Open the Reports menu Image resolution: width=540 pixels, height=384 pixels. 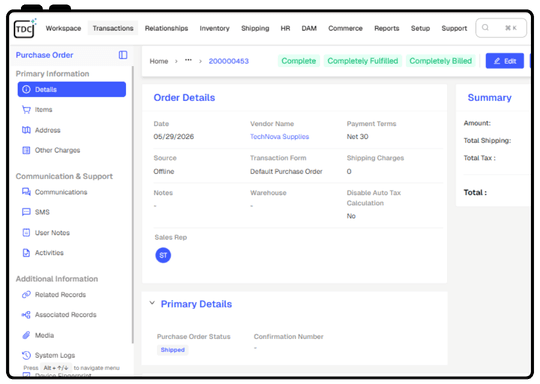click(x=387, y=28)
